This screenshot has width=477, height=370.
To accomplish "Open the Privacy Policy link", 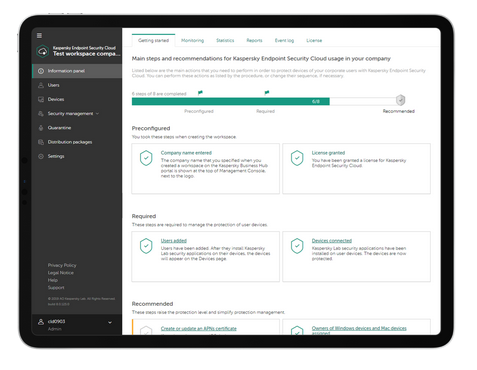I will [x=62, y=265].
